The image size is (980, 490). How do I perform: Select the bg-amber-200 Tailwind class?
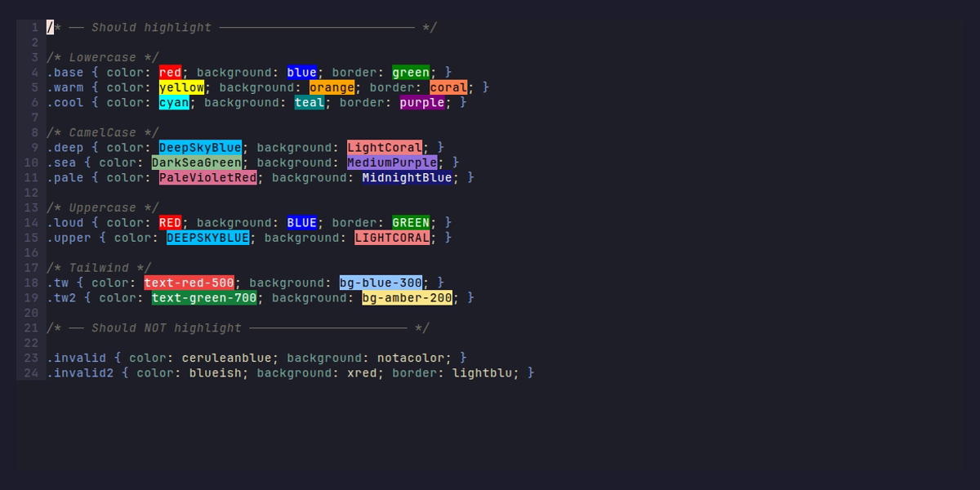[x=408, y=298]
